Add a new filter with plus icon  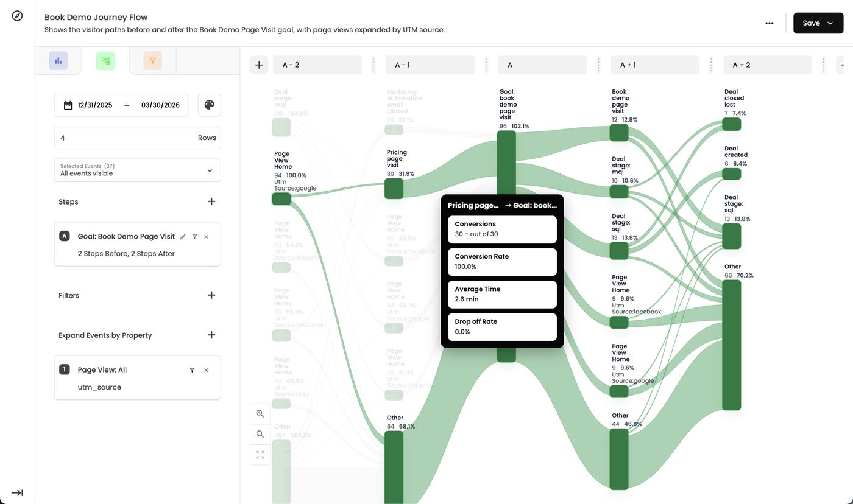point(211,295)
